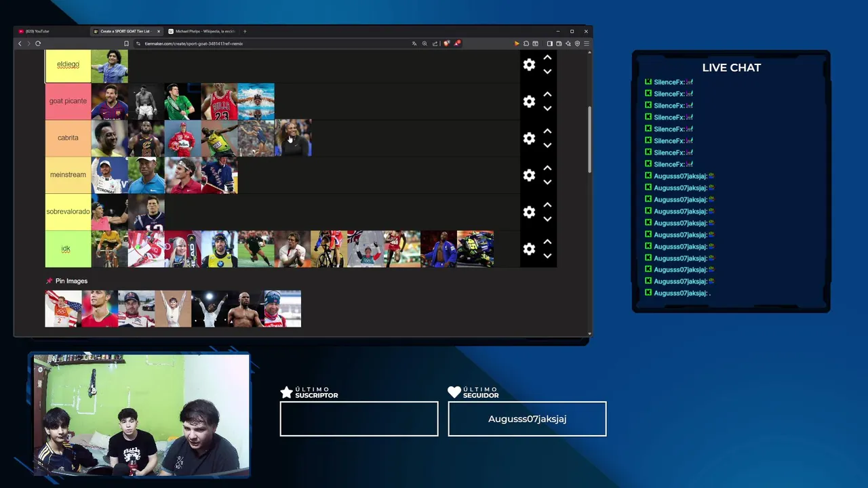
Task: Click the browser page vertical scrollbar
Action: (x=589, y=139)
